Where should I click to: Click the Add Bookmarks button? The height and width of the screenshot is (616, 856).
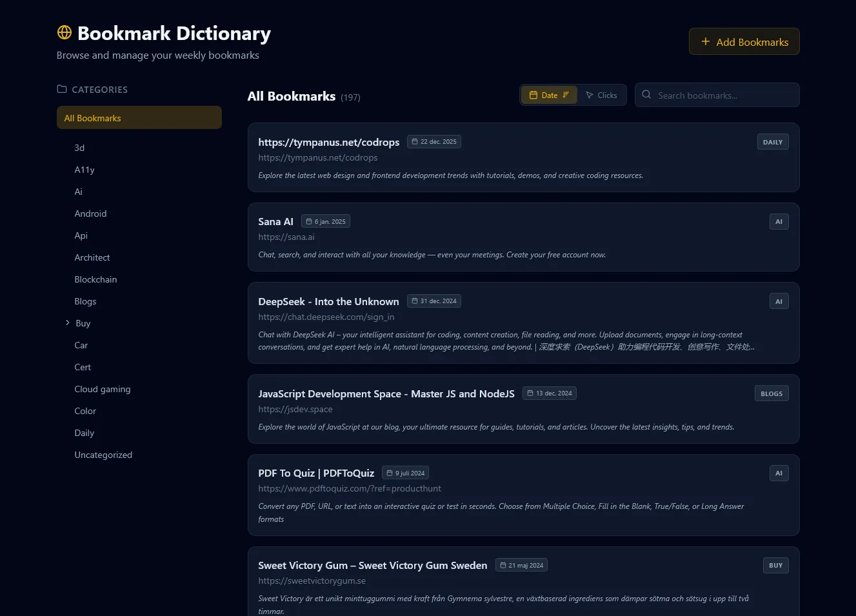744,41
